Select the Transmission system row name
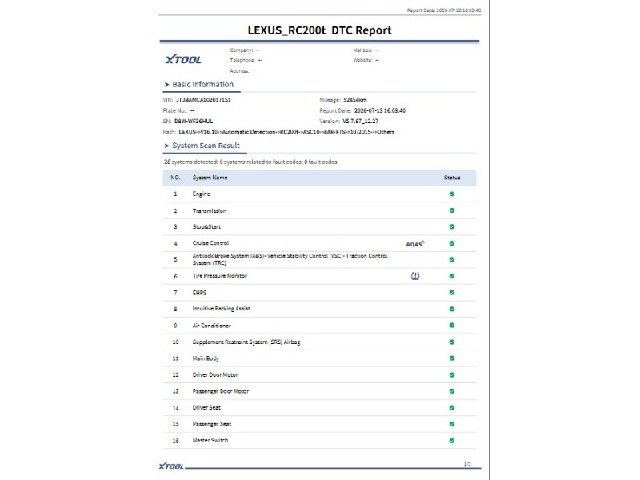640x480 pixels. (x=209, y=211)
